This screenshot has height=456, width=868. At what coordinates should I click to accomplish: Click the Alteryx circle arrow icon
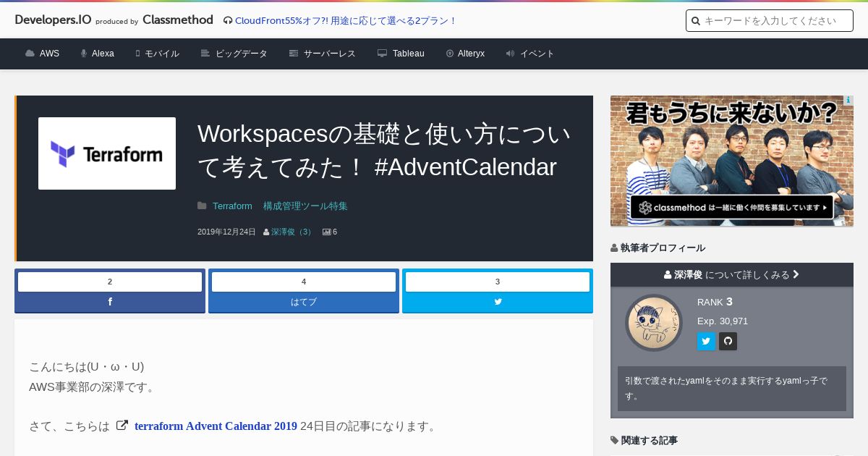coord(449,54)
